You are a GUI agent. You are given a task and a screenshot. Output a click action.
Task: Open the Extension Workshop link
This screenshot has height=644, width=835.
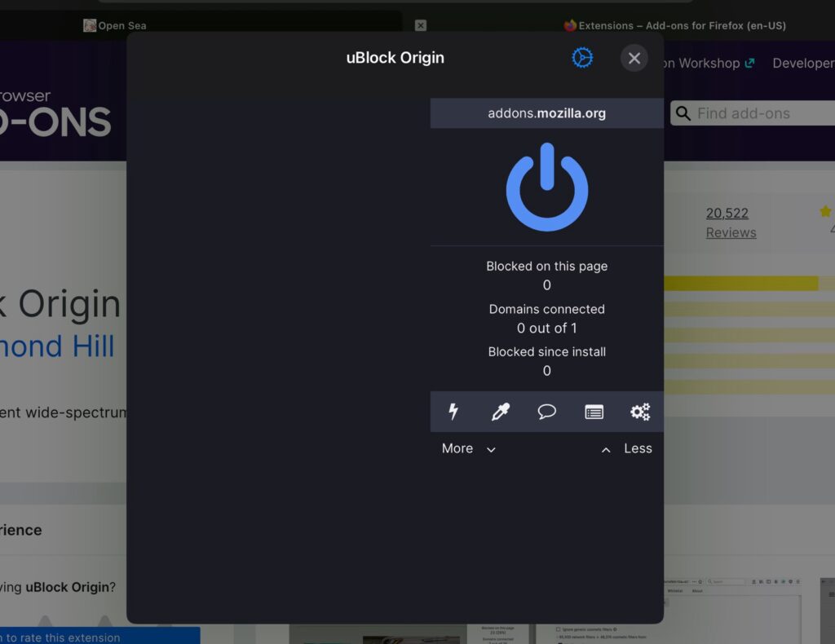[709, 63]
